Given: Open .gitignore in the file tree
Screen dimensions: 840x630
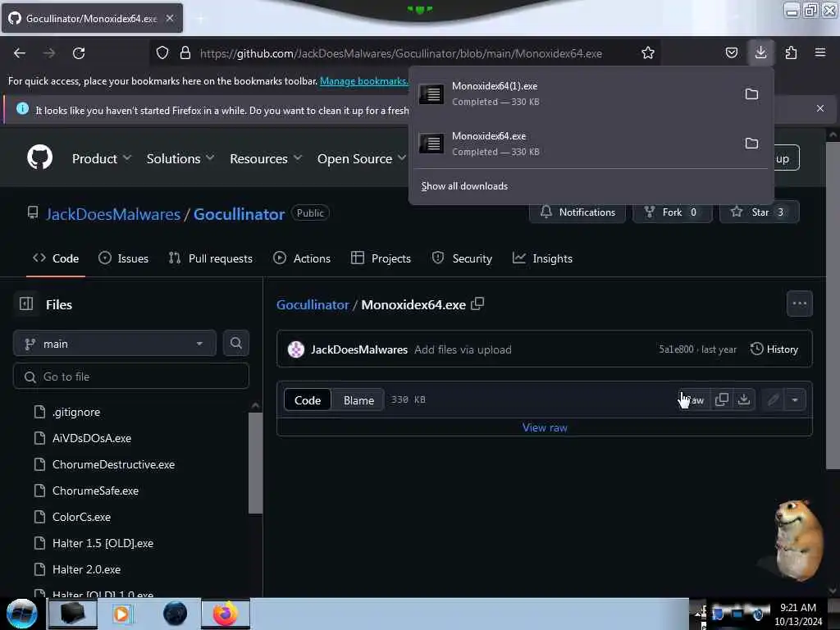Looking at the screenshot, I should pyautogui.click(x=76, y=412).
